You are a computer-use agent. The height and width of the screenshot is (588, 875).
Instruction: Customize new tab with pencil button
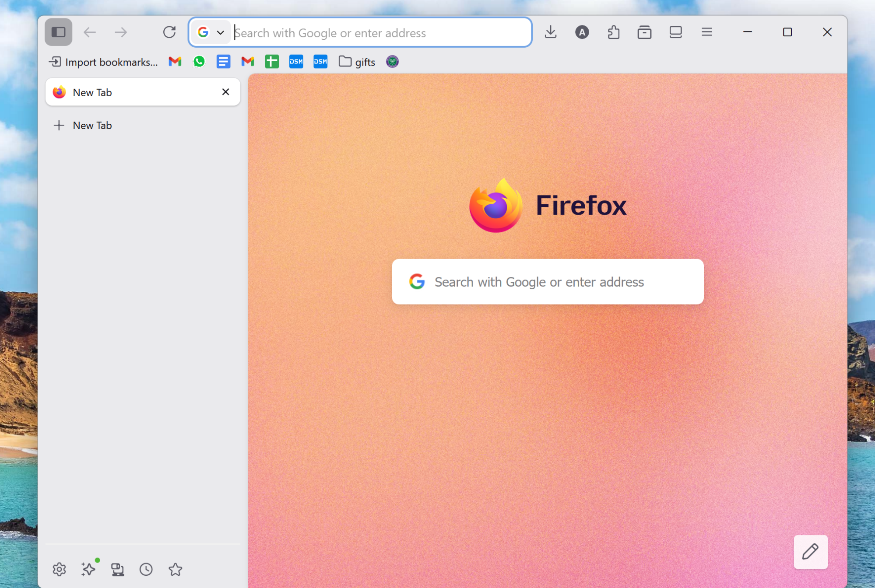(810, 552)
